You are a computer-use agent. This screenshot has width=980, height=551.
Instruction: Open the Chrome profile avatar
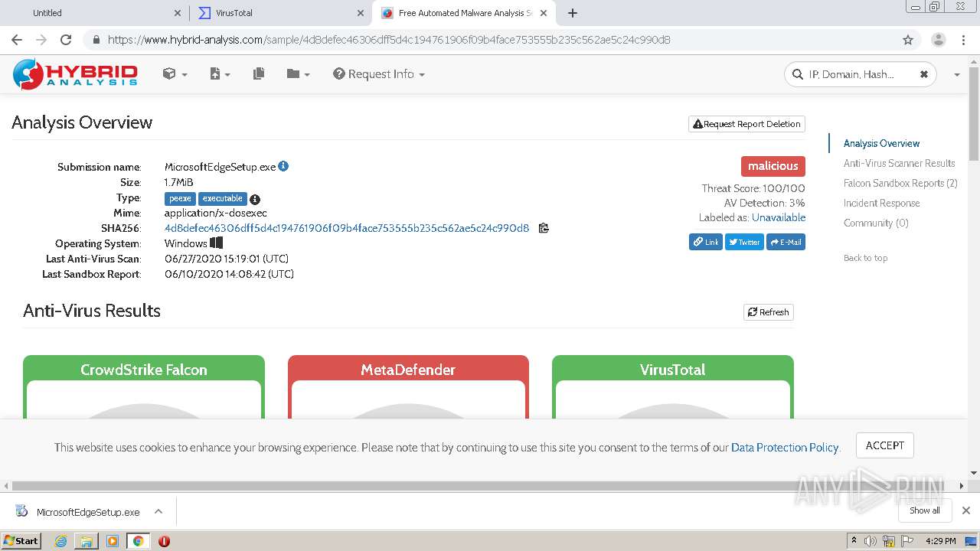(939, 40)
